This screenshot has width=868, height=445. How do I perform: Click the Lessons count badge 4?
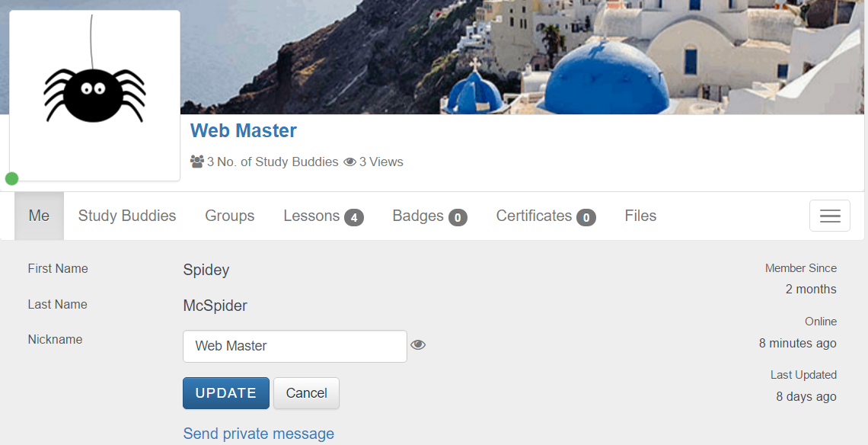[354, 217]
